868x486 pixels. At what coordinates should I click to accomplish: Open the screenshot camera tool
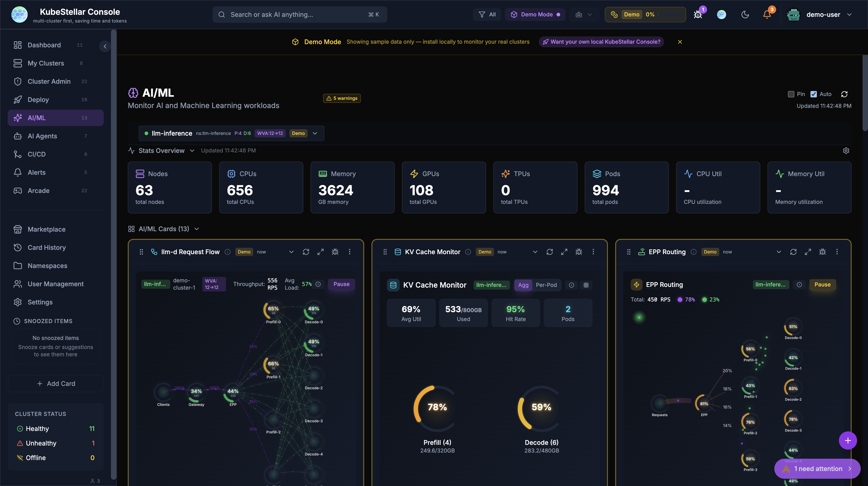coord(579,15)
